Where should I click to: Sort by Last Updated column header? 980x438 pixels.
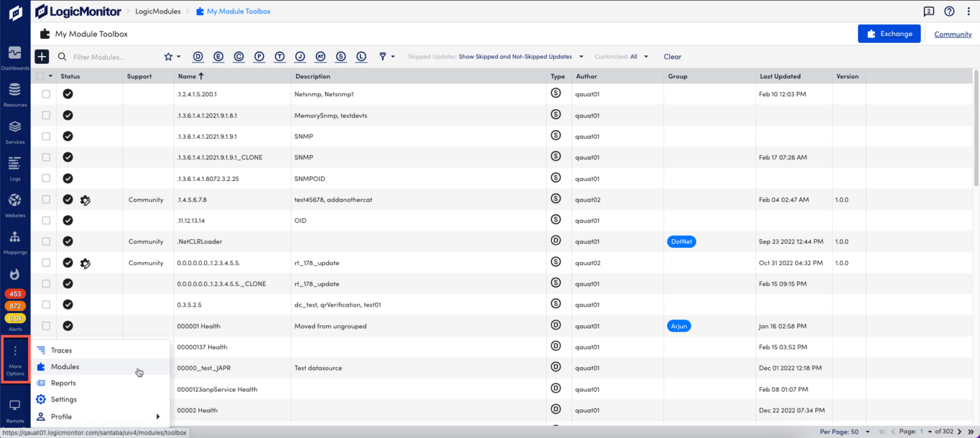(780, 76)
